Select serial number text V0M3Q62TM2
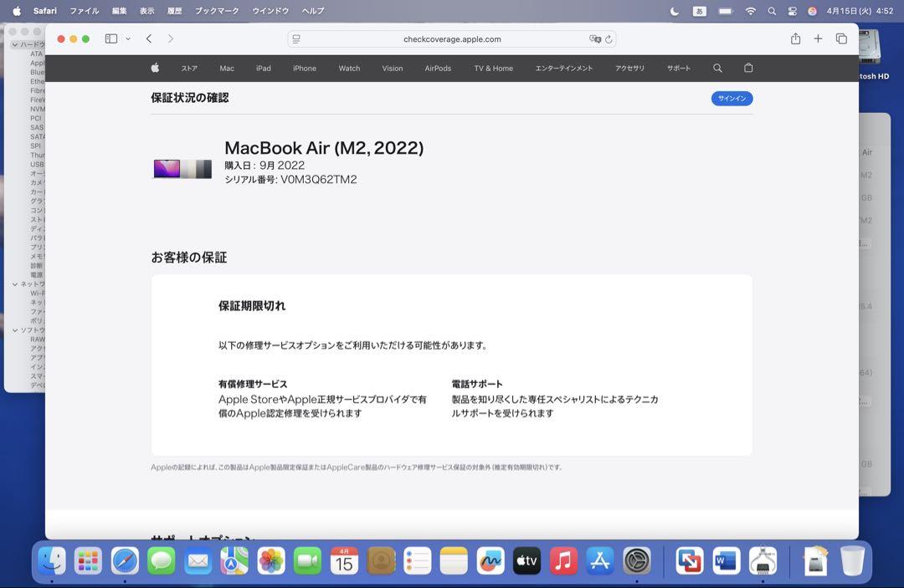 pyautogui.click(x=318, y=179)
